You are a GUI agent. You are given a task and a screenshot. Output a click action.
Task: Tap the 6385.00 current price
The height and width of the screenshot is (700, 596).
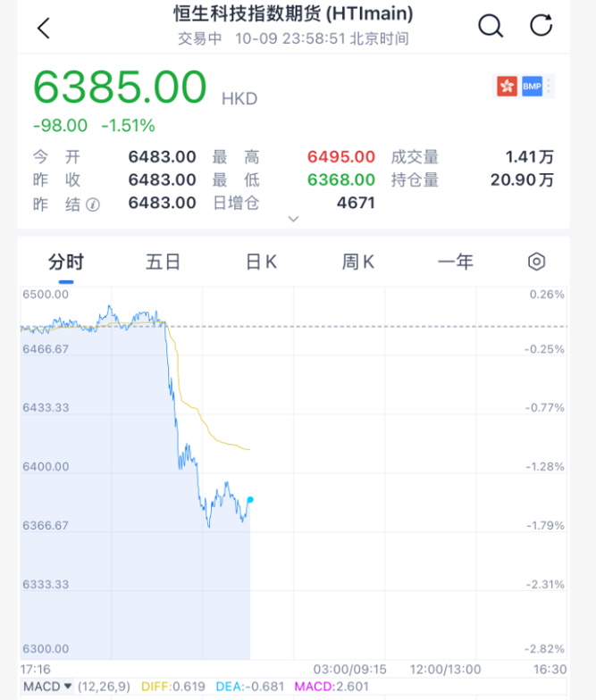click(120, 87)
